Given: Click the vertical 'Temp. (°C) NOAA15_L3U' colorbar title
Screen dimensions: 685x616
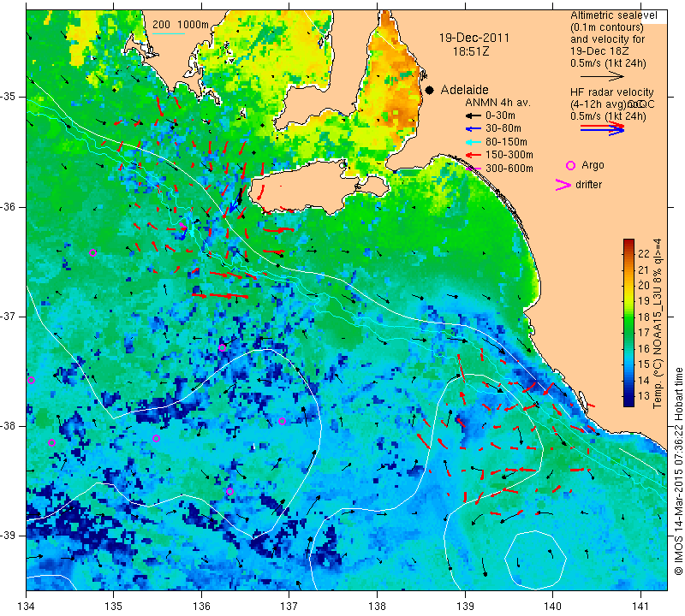Looking at the screenshot, I should click(658, 323).
